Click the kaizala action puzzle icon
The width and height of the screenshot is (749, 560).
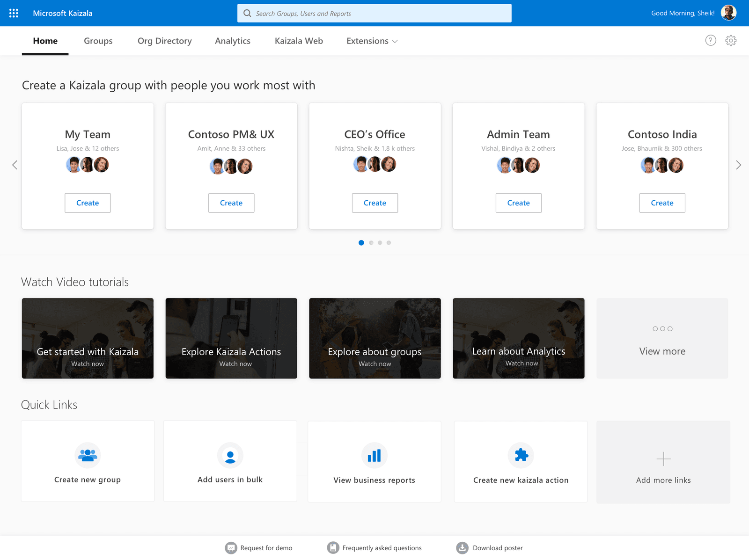coord(521,455)
